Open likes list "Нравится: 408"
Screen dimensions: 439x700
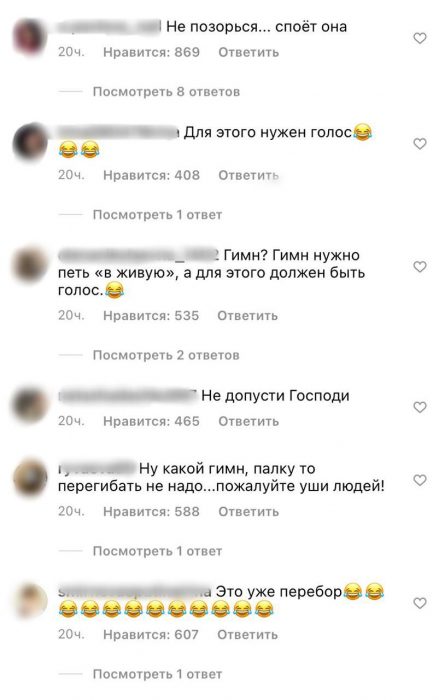tap(151, 175)
